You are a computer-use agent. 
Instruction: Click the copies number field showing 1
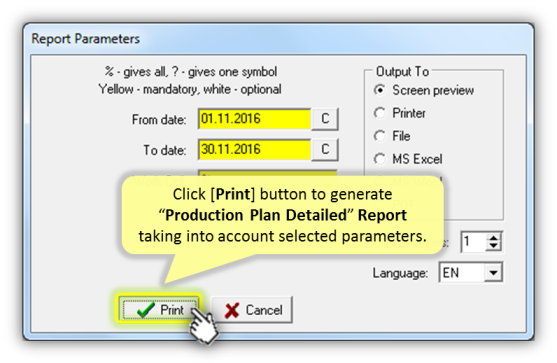[x=474, y=242]
